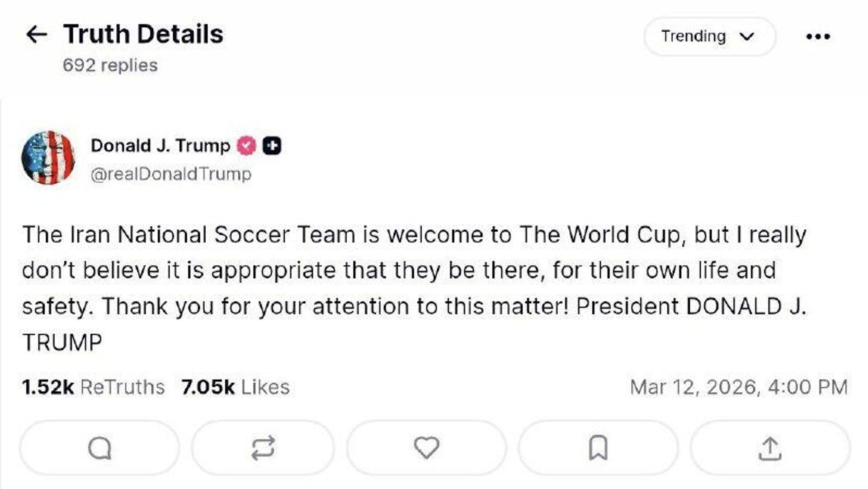
Task: Click the reply speech bubble icon
Action: pos(99,448)
